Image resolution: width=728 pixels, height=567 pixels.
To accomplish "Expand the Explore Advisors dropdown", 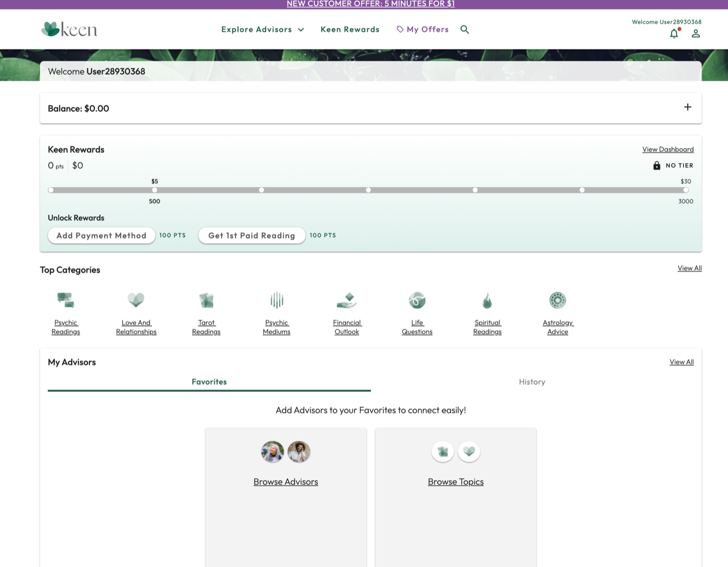I will [x=263, y=30].
